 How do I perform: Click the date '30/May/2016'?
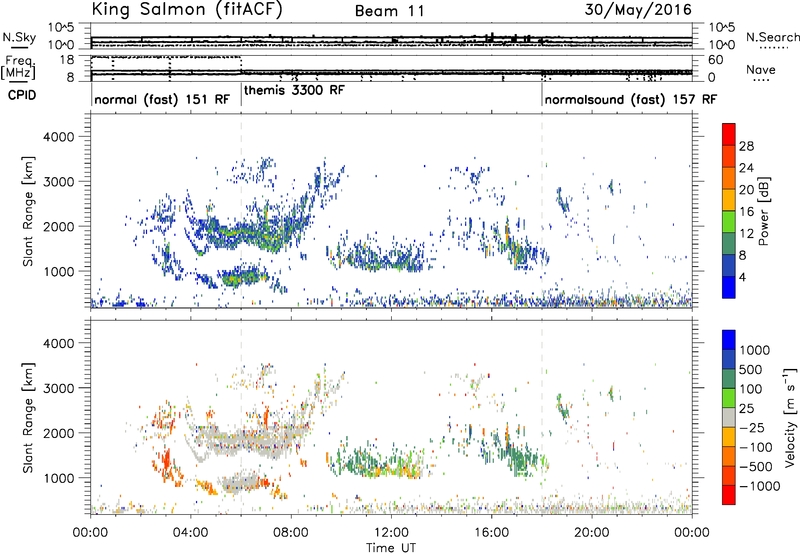[x=638, y=9]
